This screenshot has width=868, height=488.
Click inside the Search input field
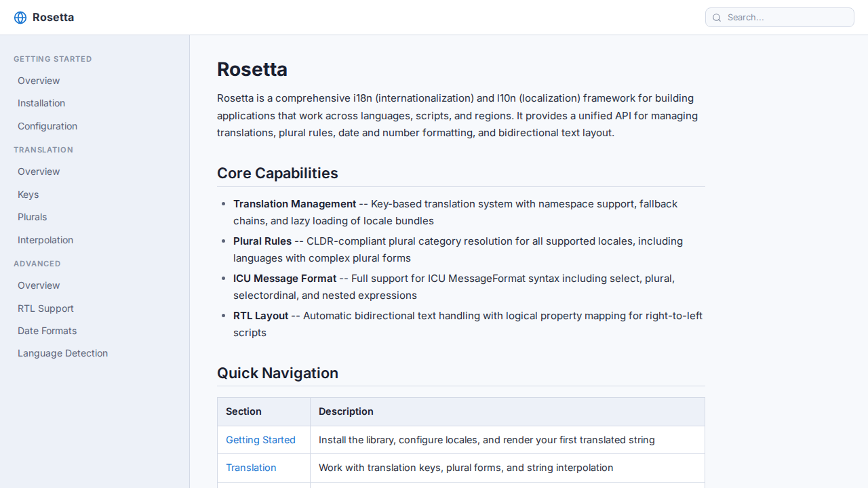780,18
